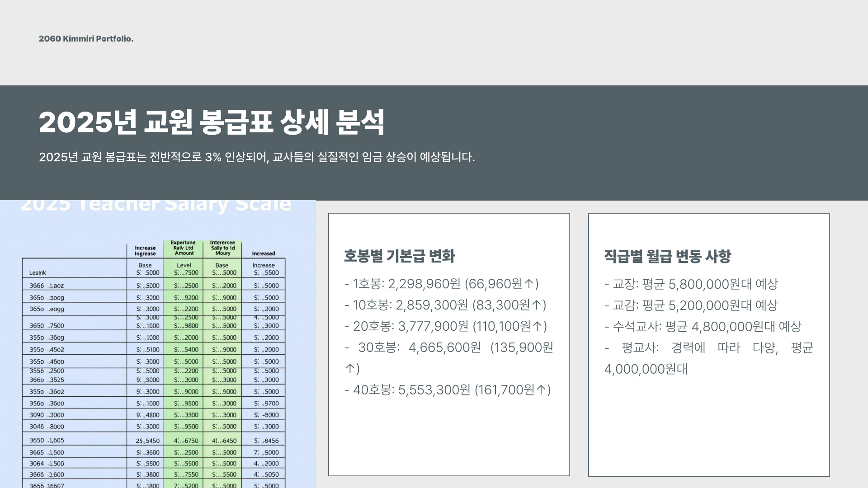Click the 평교사 경력에 따라 다양 line

coord(708,348)
